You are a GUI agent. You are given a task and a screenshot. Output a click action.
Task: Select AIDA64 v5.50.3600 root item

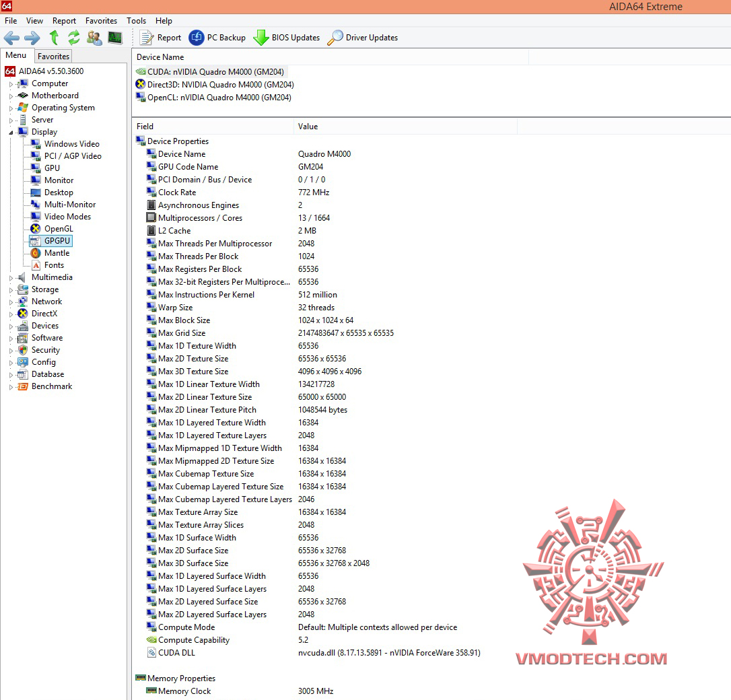[x=44, y=71]
